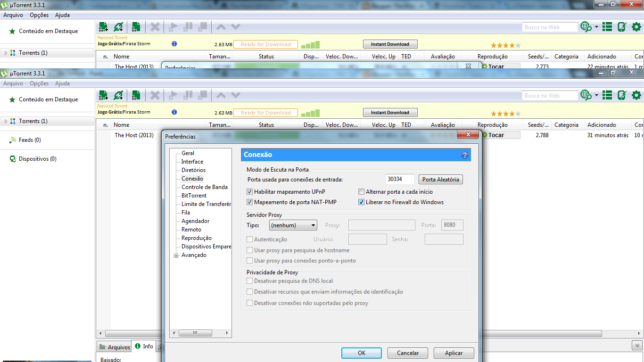The width and height of the screenshot is (644, 362).
Task: Check Usar proxy para pesquisa de hostname
Action: [250, 250]
